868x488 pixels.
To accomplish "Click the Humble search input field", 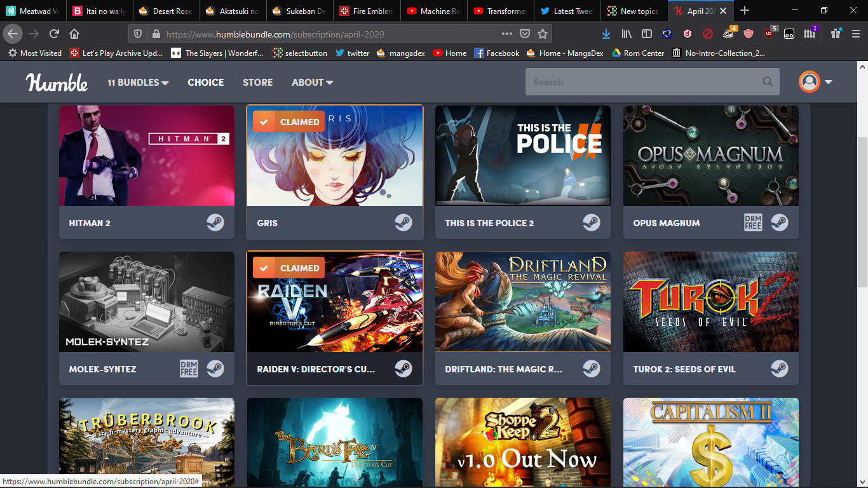I will 642,82.
